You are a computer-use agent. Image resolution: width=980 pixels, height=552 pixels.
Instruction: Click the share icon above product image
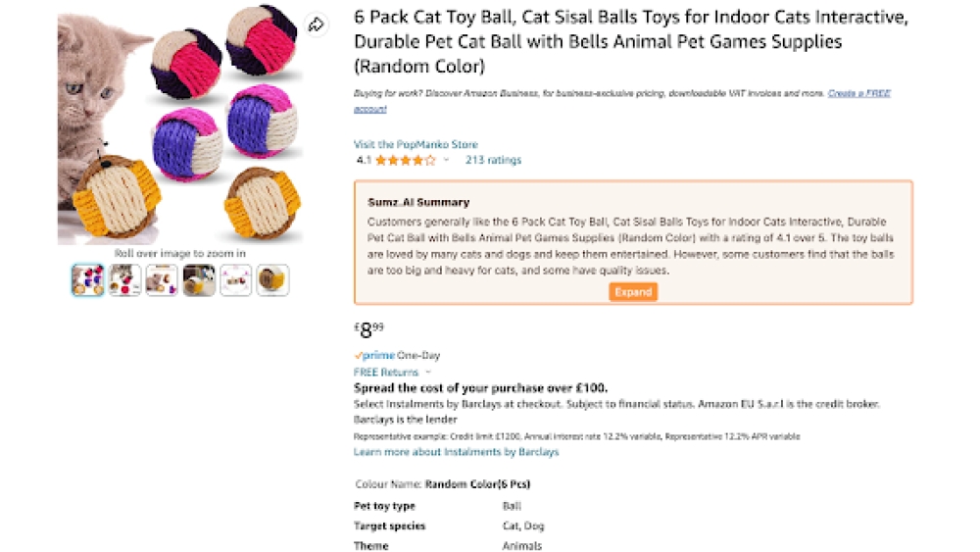coord(316,25)
